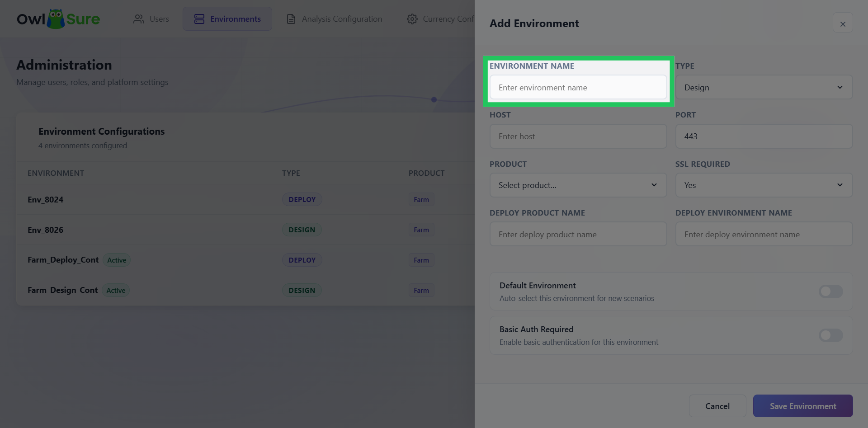Screen dimensions: 868x428
Task: Click Active badge next to Farm_Design_Cont
Action: click(x=116, y=290)
